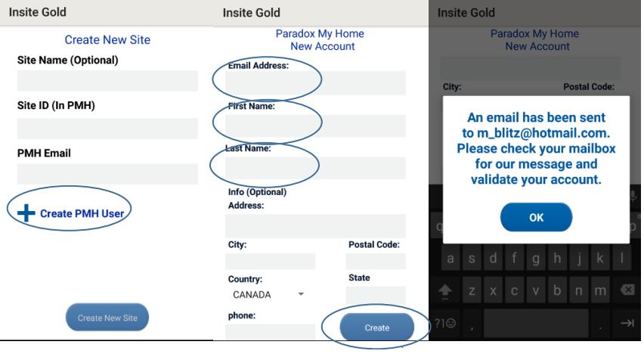Tap the shift arrow key on keyboard
Image resolution: width=644 pixels, height=357 pixels.
pyautogui.click(x=444, y=290)
